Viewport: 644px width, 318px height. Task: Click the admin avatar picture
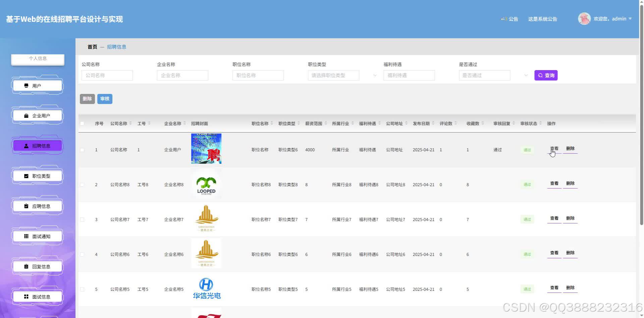(x=584, y=19)
